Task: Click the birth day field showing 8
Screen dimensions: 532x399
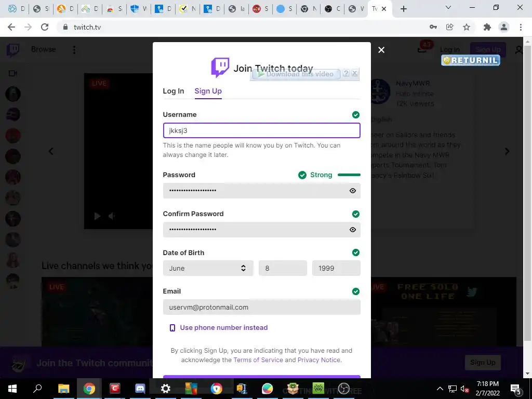Action: (x=283, y=268)
